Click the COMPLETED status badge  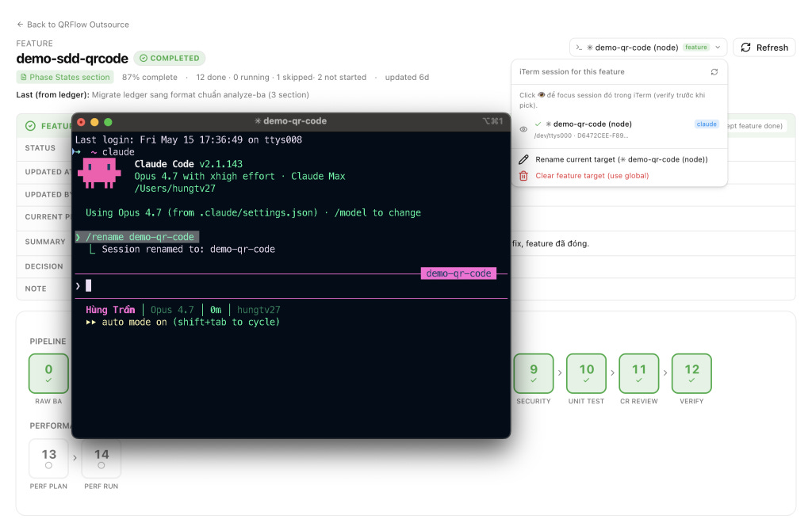[170, 58]
